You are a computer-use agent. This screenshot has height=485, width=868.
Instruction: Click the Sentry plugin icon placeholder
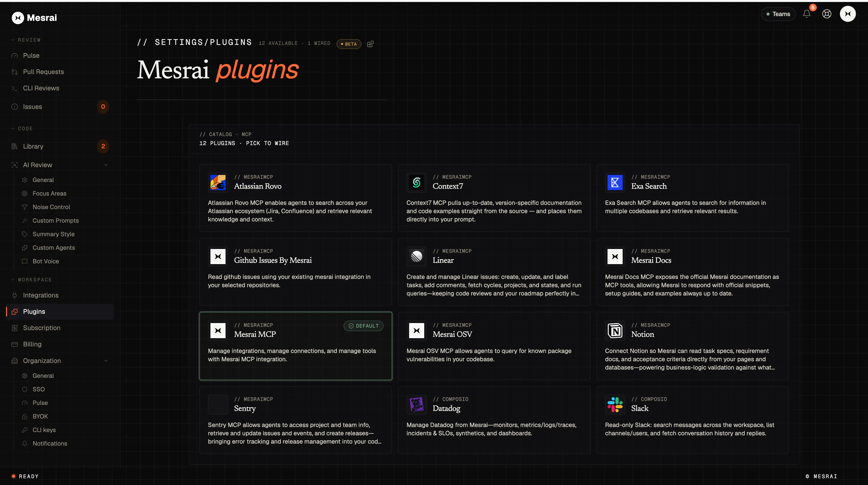[218, 404]
